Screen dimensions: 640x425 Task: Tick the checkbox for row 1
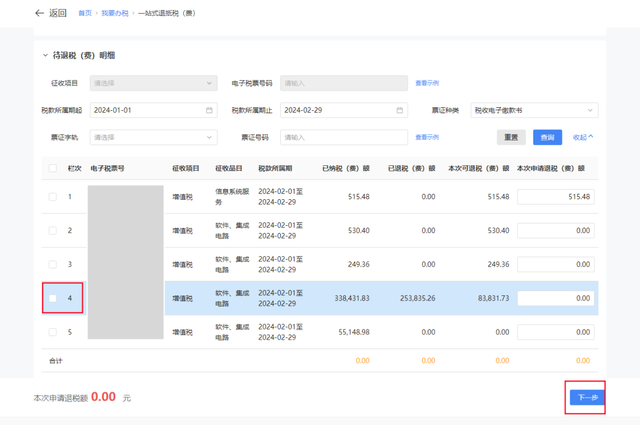(x=53, y=197)
